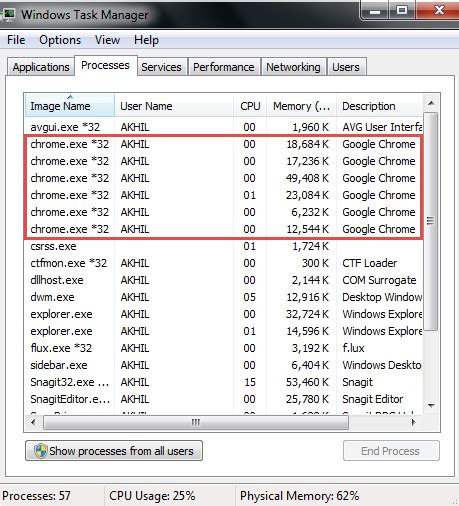Screen dimensions: 459x506
Task: Open the Options menu
Action: pos(60,40)
